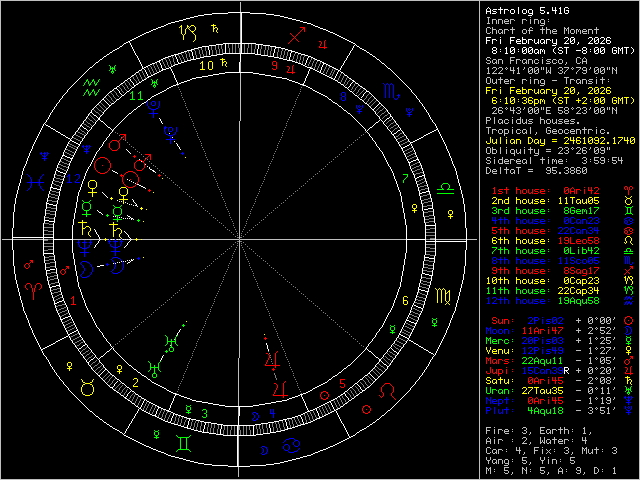Click the Capricorn glyph atop the chart wheel
Viewport: 640px width, 480px height.
(188, 32)
